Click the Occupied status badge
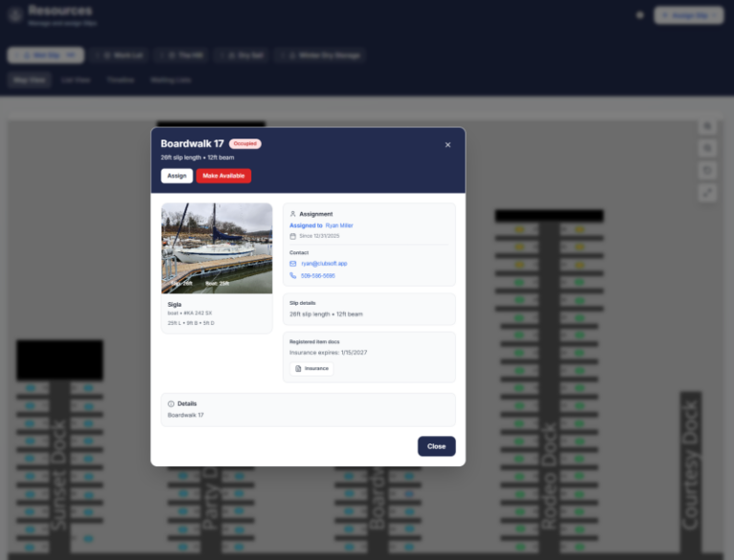734x560 pixels. pyautogui.click(x=245, y=143)
